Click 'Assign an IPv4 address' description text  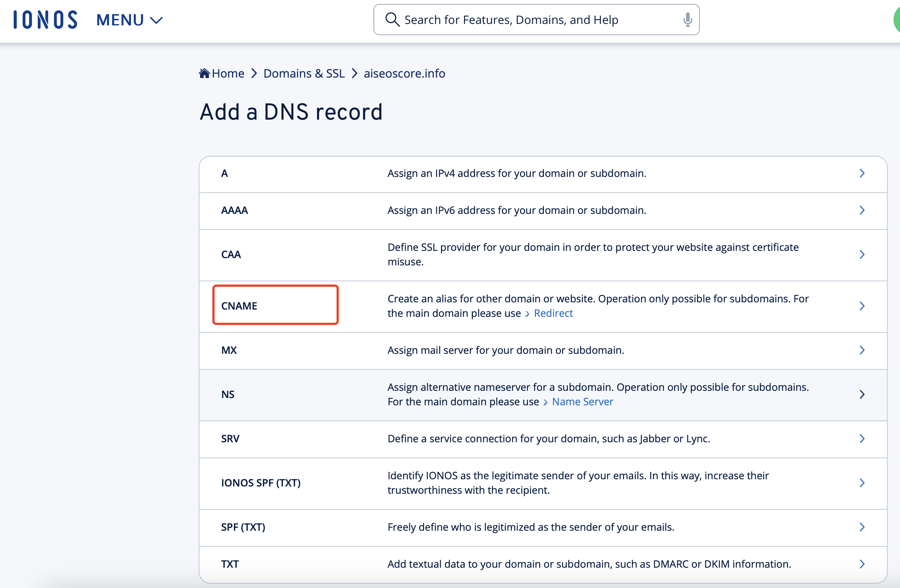pos(517,173)
